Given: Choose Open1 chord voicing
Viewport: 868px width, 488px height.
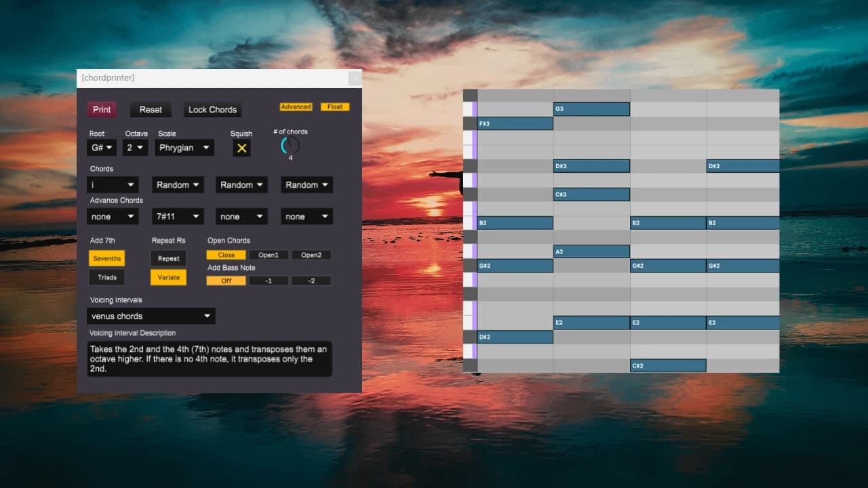Looking at the screenshot, I should tap(269, 256).
